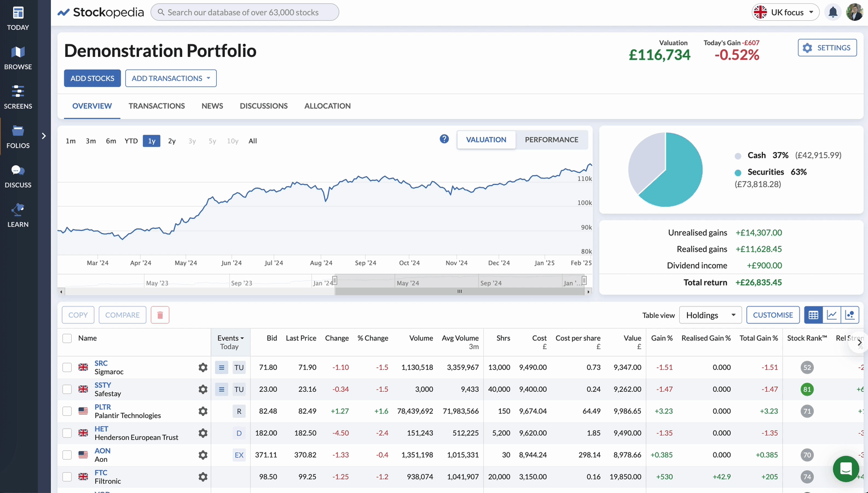
Task: Switch to table grid view icon
Action: pos(813,315)
